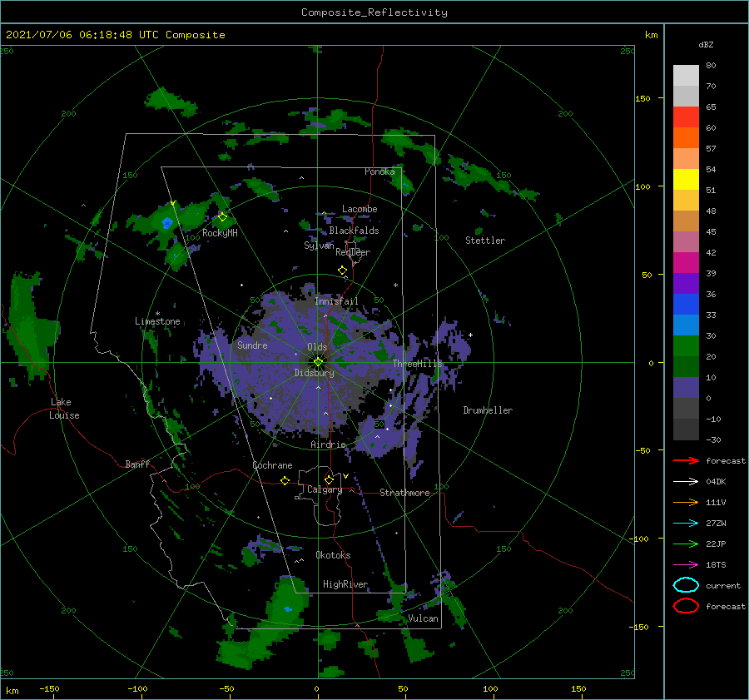This screenshot has height=700, width=749.
Task: Click the 04DK legend text
Action: (716, 482)
